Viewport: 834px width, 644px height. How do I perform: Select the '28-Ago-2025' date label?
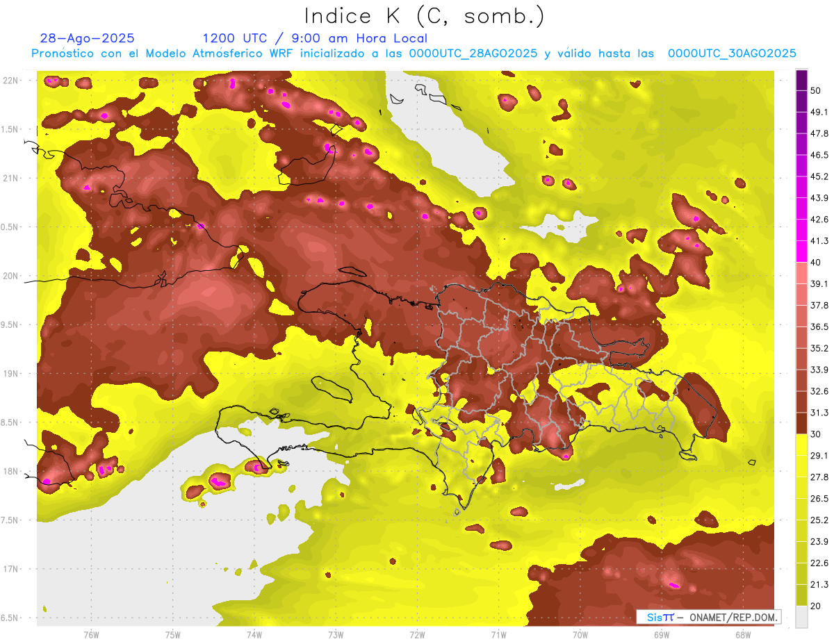(x=88, y=38)
